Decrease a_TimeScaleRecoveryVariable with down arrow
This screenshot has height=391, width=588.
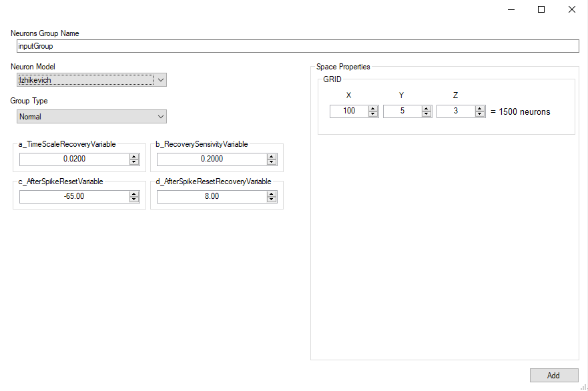click(134, 162)
